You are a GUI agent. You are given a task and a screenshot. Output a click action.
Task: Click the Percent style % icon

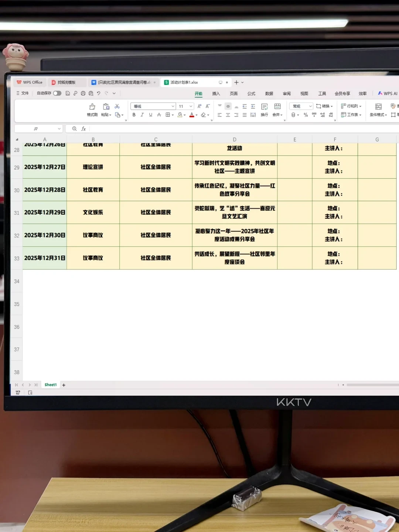click(306, 115)
